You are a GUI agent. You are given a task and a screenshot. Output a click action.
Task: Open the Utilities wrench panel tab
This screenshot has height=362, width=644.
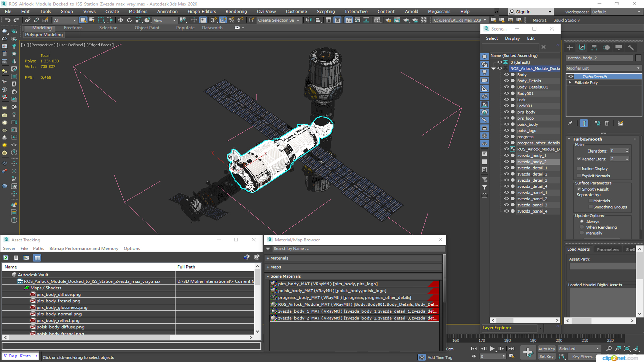click(631, 47)
